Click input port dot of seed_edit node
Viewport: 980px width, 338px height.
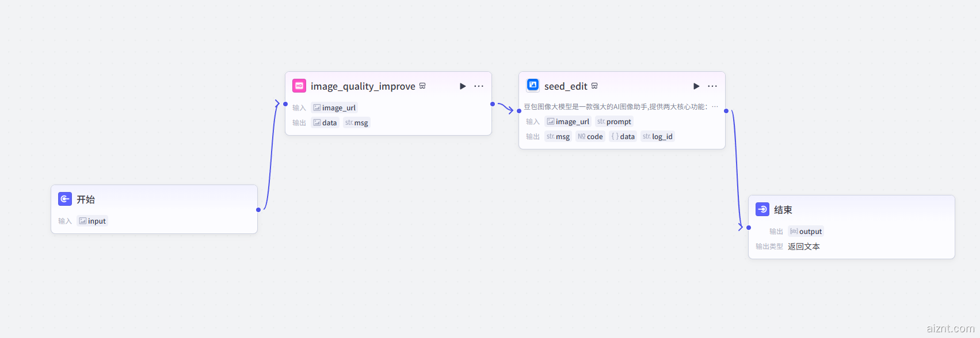[519, 111]
